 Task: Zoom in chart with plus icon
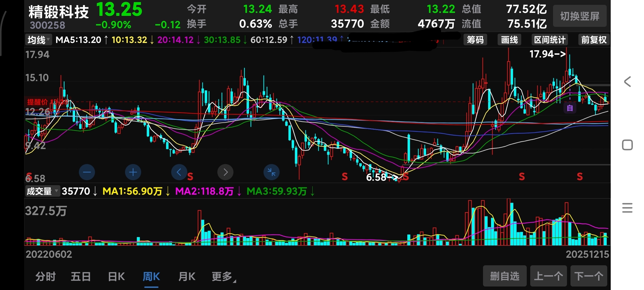[x=133, y=172]
